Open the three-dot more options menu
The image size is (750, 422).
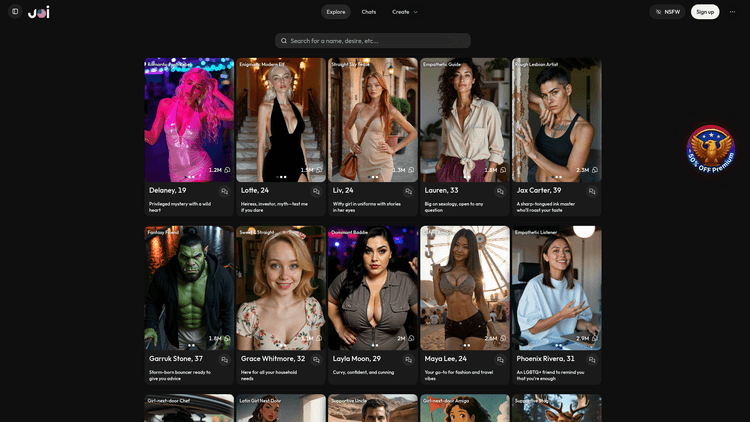pos(732,12)
